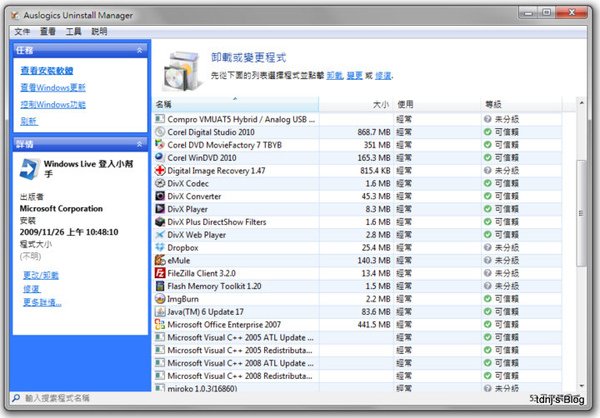Click the gray unrated icon for Dropbox
Image resolution: width=600 pixels, height=418 pixels.
coord(488,247)
